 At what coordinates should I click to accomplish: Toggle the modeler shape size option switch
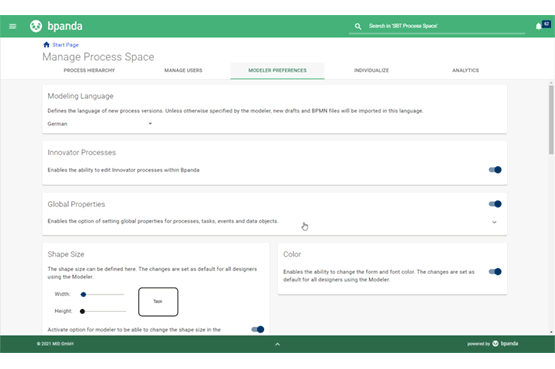[258, 329]
